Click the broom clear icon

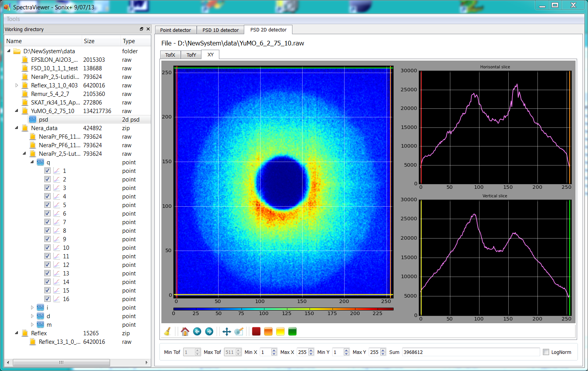tap(168, 331)
